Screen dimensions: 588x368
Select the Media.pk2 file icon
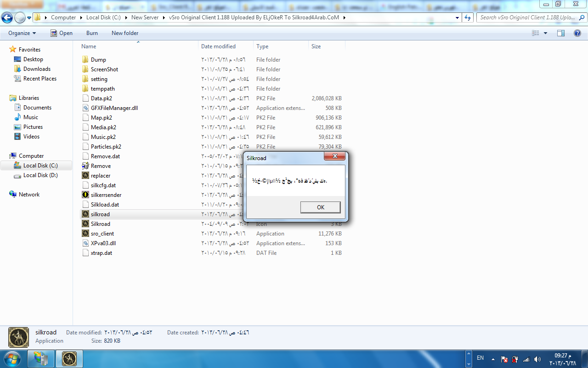coord(85,127)
